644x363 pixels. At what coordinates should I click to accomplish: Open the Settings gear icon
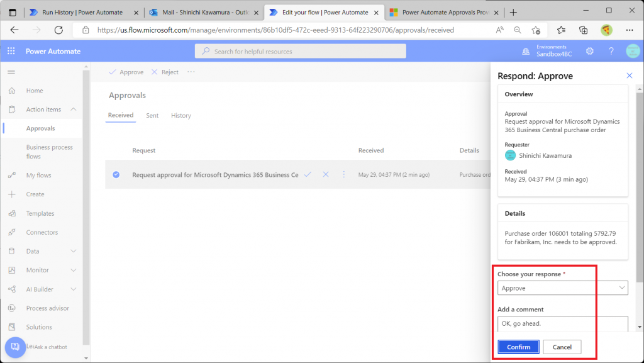pyautogui.click(x=590, y=52)
